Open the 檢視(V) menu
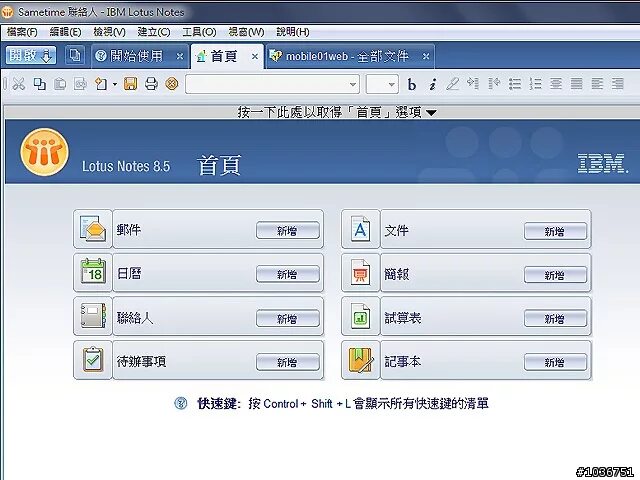Screen dimensions: 640x480 109,32
